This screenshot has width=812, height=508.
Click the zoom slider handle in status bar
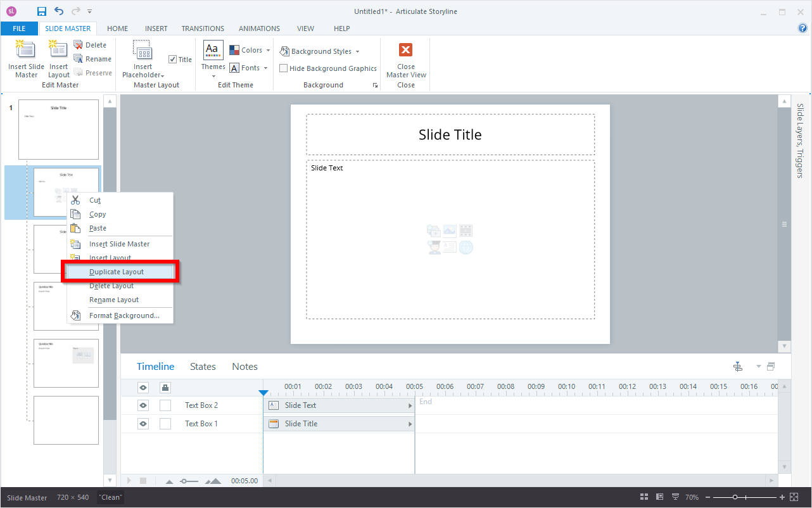[735, 497]
